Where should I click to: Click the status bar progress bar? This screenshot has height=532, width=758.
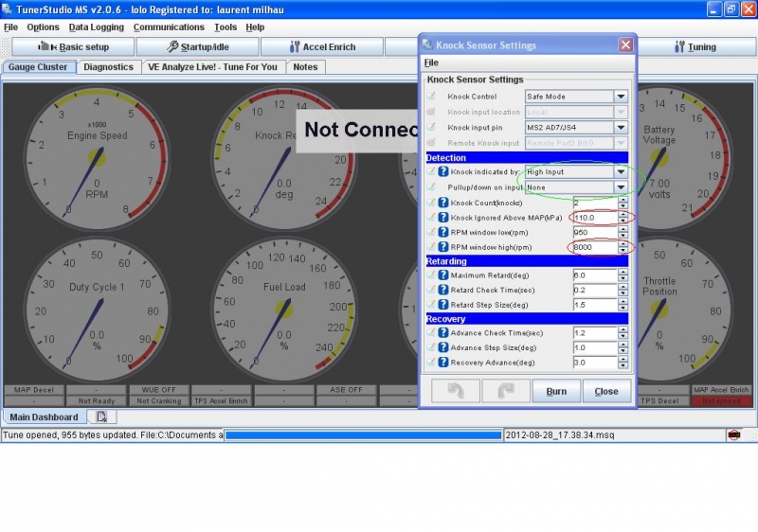coord(364,434)
